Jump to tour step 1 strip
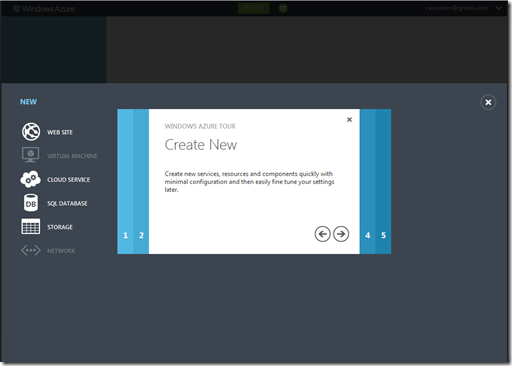 tap(125, 181)
